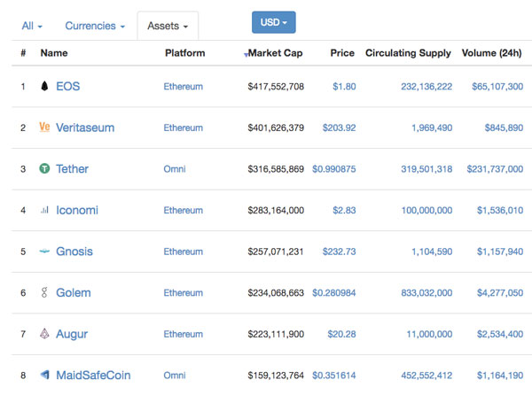Click the Veritaseum Ve logo icon
This screenshot has height=395, width=532.
coord(44,127)
